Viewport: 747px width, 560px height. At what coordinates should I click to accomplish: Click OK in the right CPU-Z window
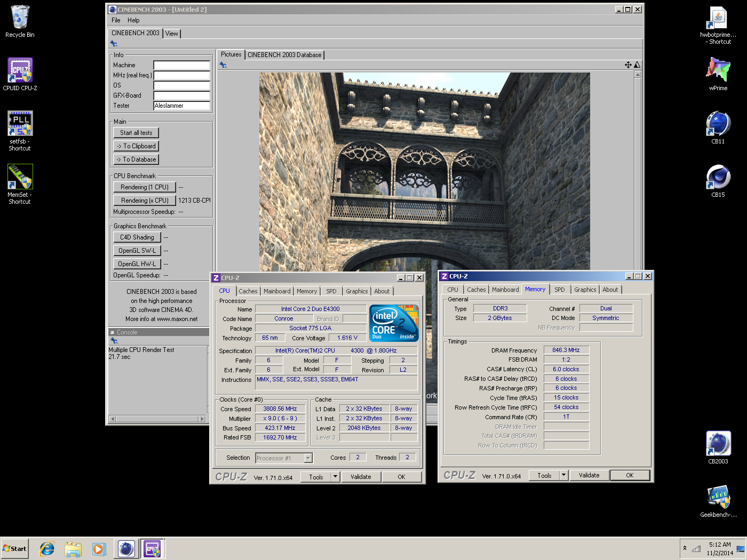630,475
